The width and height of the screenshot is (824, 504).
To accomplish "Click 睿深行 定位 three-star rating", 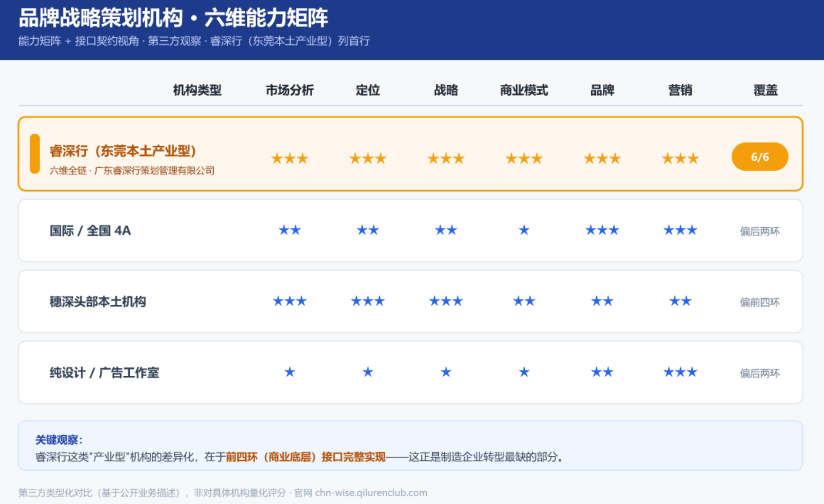I will [x=367, y=159].
